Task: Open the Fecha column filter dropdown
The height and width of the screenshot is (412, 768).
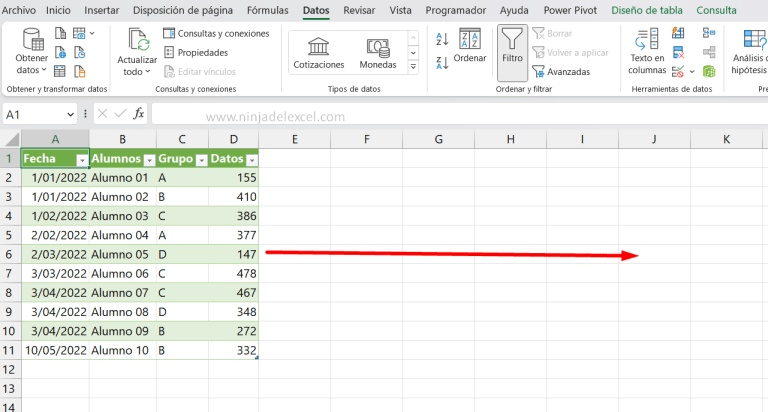Action: pyautogui.click(x=82, y=160)
